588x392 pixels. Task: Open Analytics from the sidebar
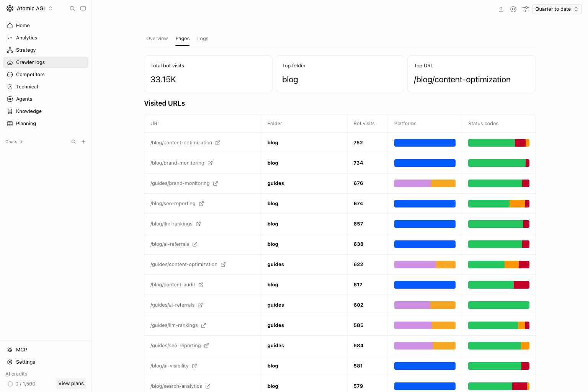[46, 38]
